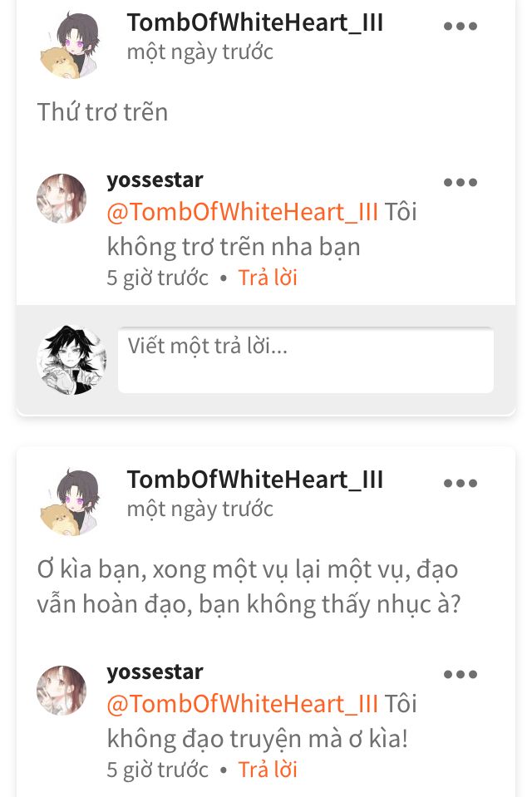Open TombOfWhiteHeart_III profile from 'Thứ trơ trẽn' post header
Screen dimensions: 532x797
point(255,23)
